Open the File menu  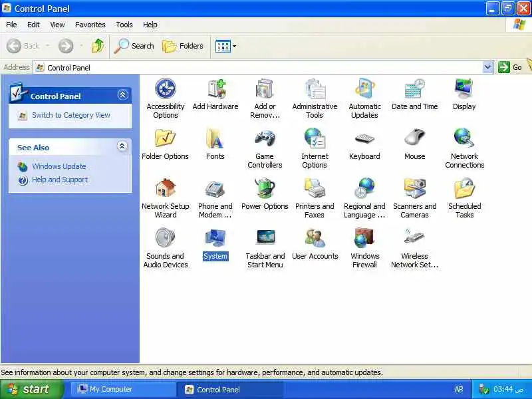(11, 25)
